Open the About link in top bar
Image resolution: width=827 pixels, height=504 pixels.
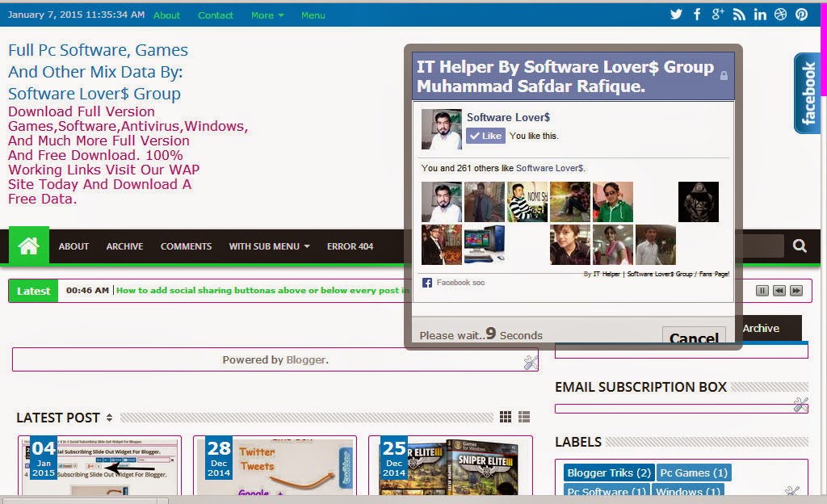point(166,15)
